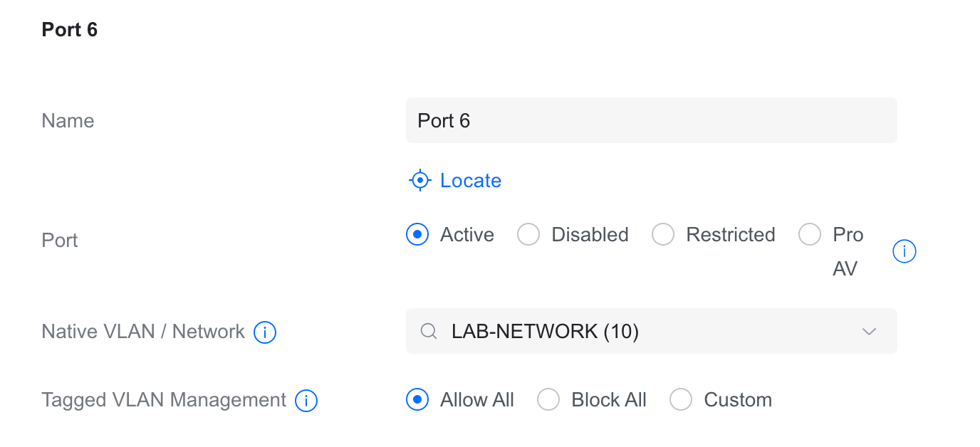Show the Tagged VLAN Management info icon
The width and height of the screenshot is (980, 447).
click(306, 401)
